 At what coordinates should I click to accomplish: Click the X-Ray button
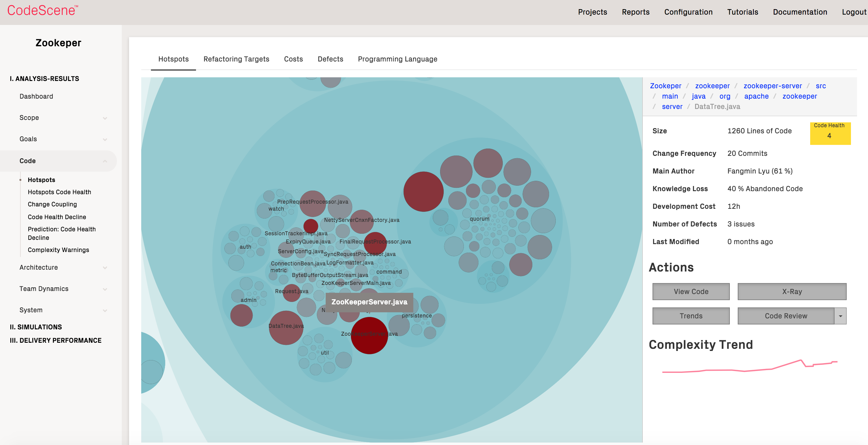click(792, 292)
